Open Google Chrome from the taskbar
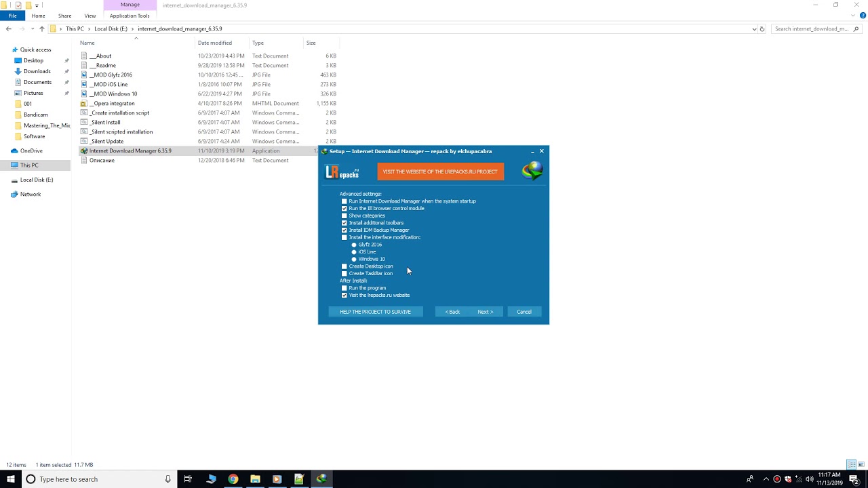868x488 pixels. (x=233, y=479)
